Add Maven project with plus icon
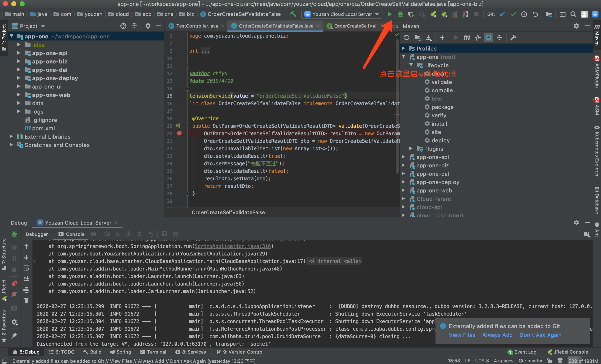This screenshot has width=601, height=364. pos(442,38)
